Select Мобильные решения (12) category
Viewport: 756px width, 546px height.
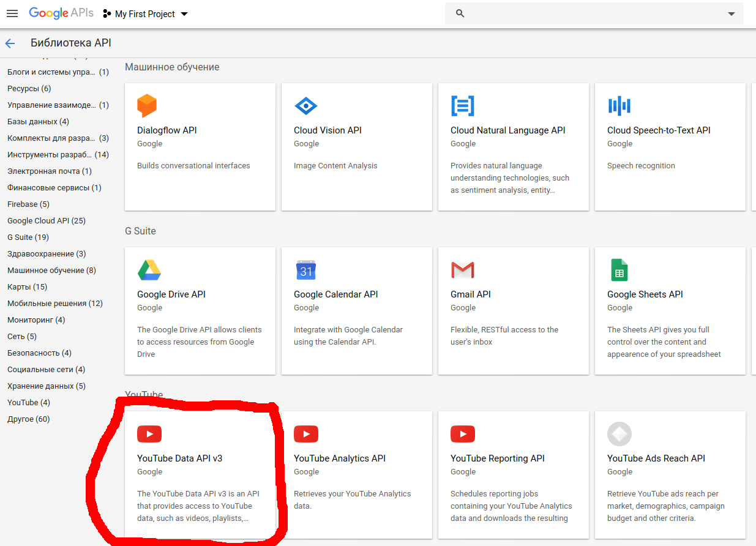pyautogui.click(x=55, y=303)
